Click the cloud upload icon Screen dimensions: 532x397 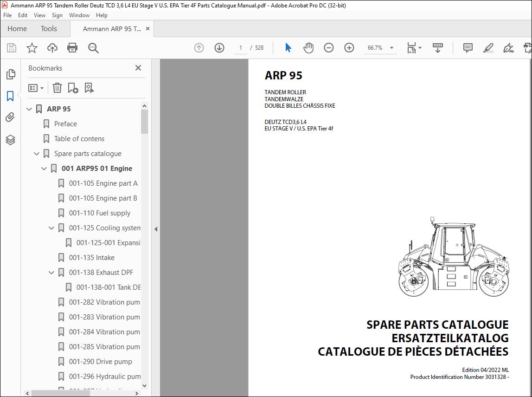52,48
